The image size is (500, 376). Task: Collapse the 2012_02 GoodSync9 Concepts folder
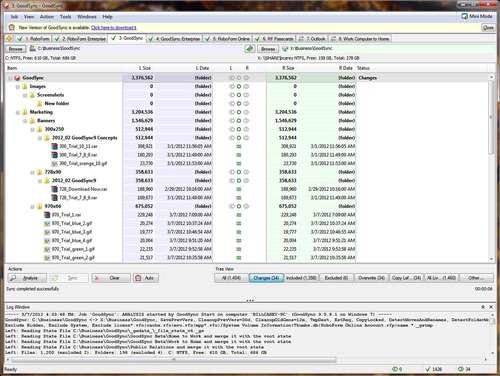coord(40,138)
